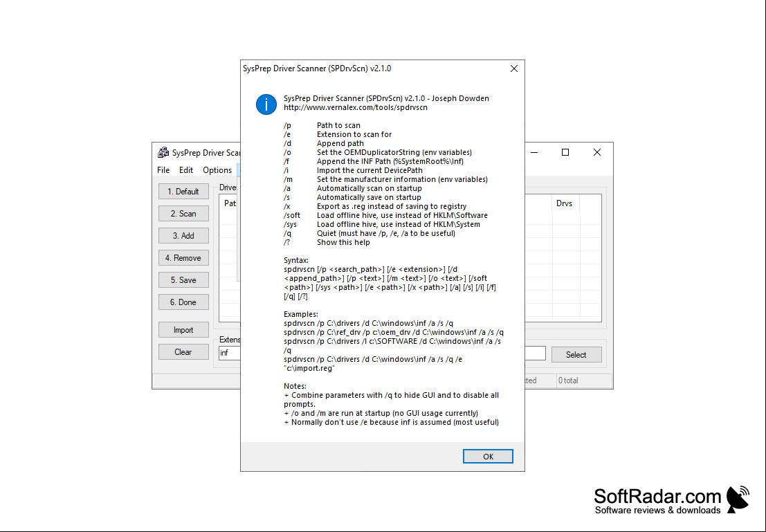766x532 pixels.
Task: Click the line mentioning "HKLM\System"
Action: coord(398,224)
